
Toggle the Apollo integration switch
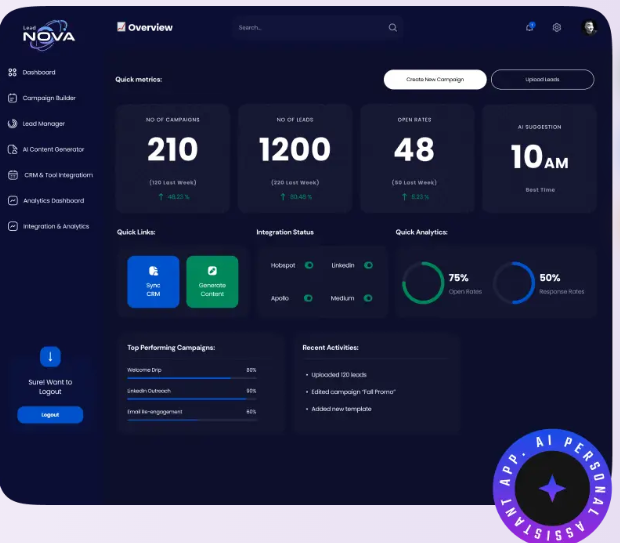[x=308, y=298]
